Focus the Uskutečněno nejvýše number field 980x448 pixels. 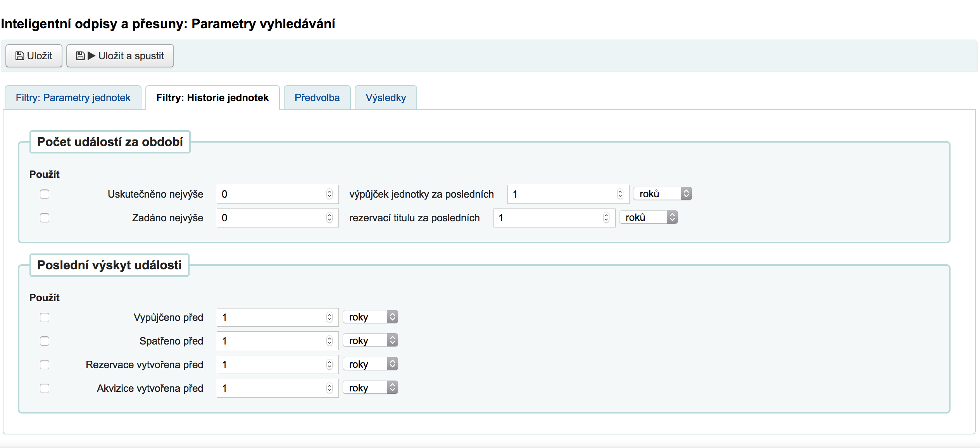(278, 194)
